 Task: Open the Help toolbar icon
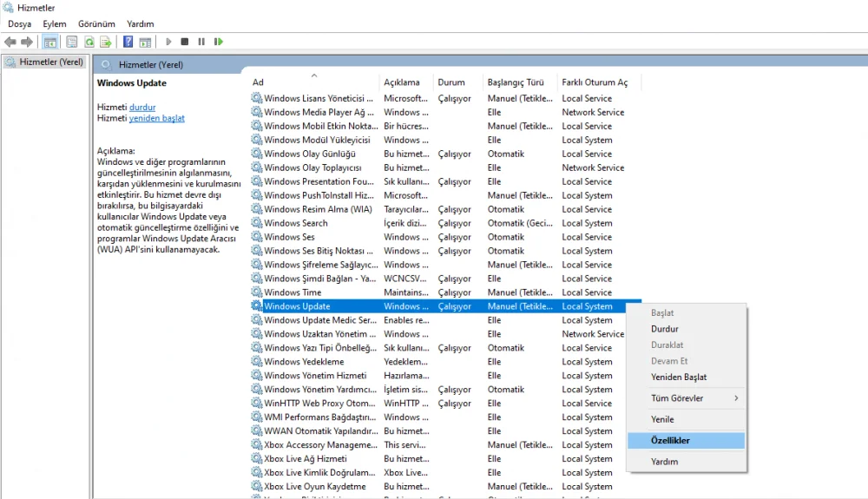coord(128,42)
